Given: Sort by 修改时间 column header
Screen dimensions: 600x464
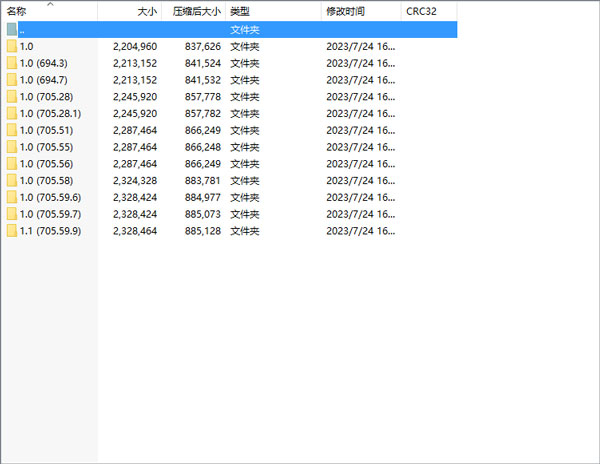Looking at the screenshot, I should (345, 11).
